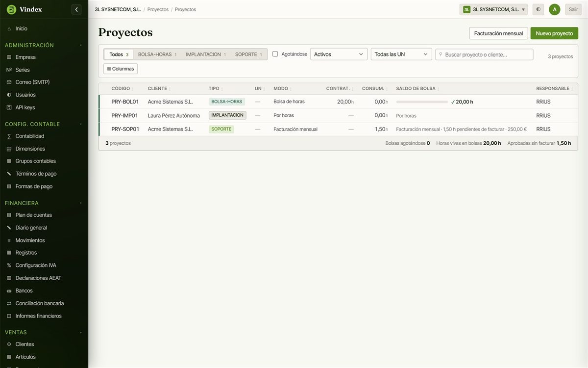Click the Correo (SMTP) envelope icon
The image size is (588, 368).
pos(9,82)
